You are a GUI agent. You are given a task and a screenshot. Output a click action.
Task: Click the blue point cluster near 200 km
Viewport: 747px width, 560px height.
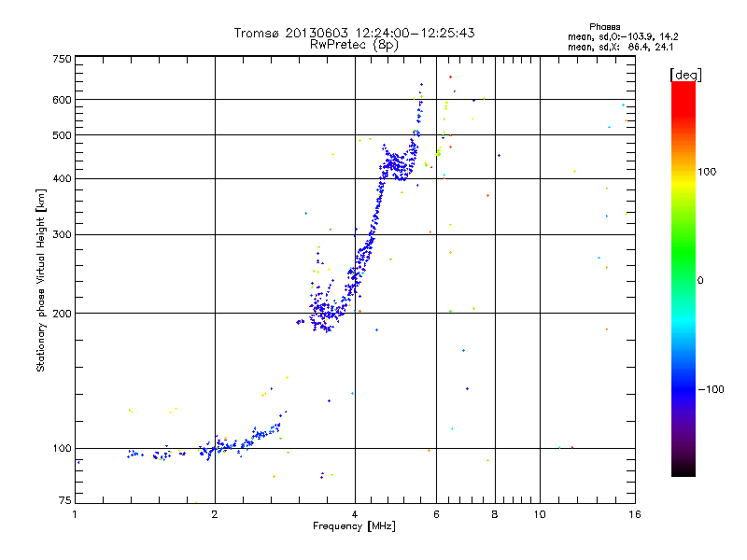[326, 312]
